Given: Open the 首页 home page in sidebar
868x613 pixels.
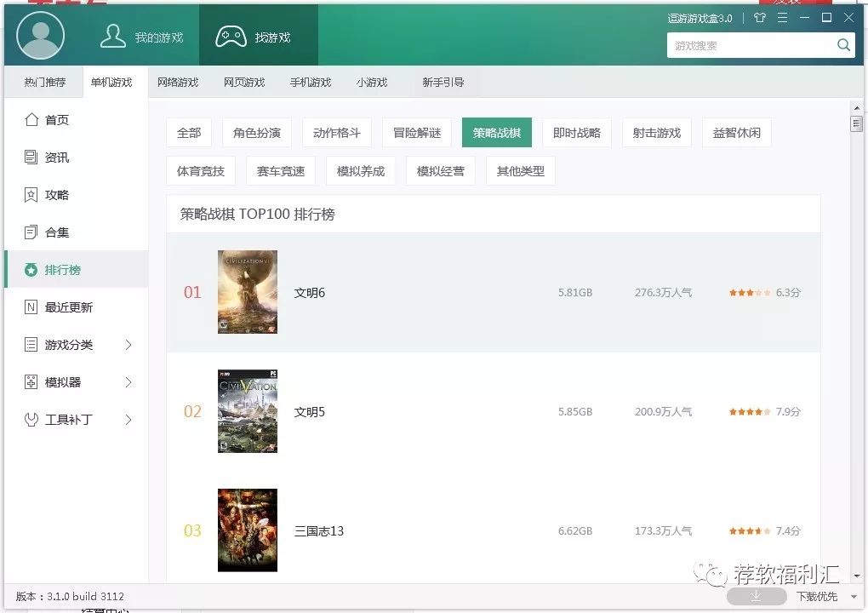Looking at the screenshot, I should coord(53,119).
